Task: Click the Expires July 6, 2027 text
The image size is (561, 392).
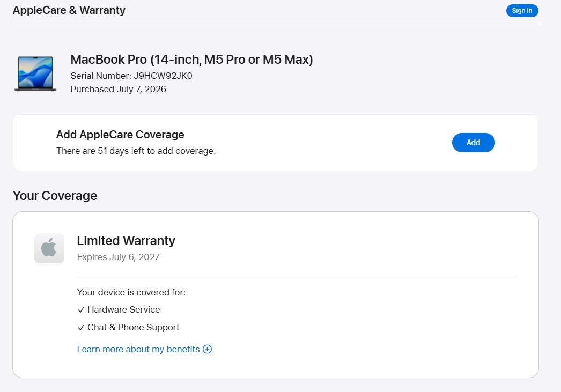Action: (119, 257)
